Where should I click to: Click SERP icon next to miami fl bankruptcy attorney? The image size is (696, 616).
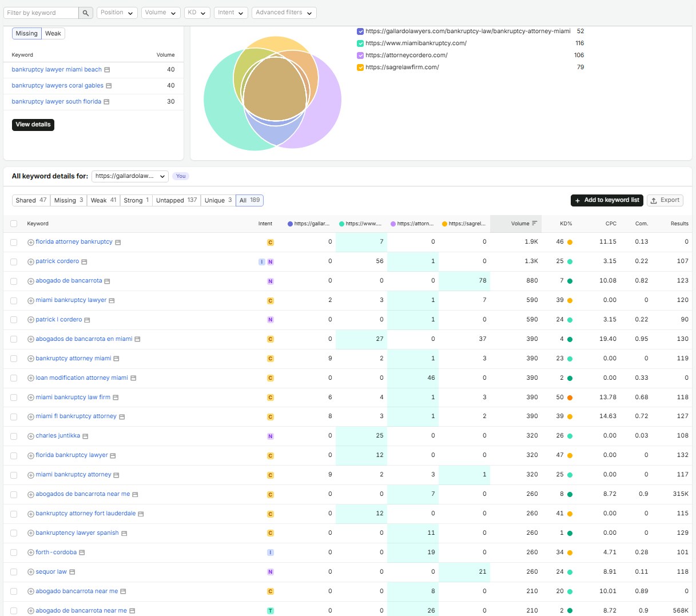122,417
